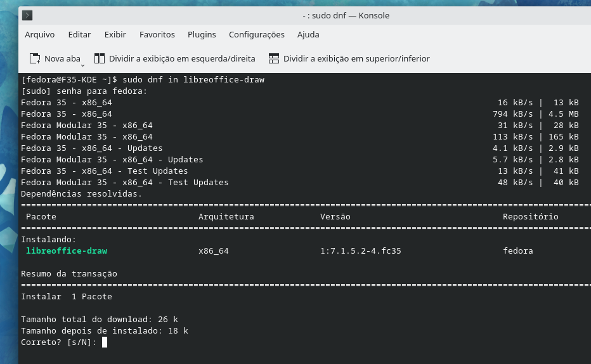Click the split top/bottom view icon
591x364 pixels.
click(274, 58)
